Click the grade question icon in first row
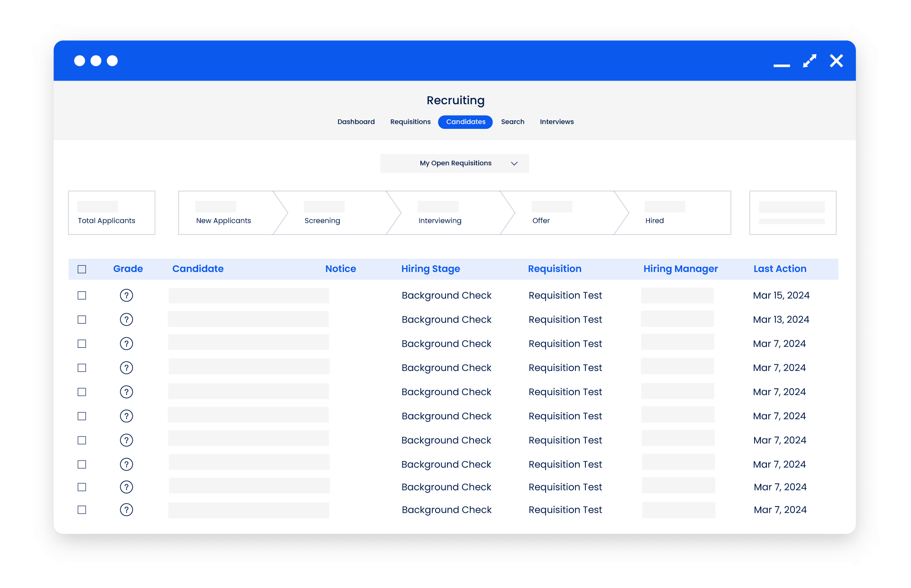 (126, 295)
